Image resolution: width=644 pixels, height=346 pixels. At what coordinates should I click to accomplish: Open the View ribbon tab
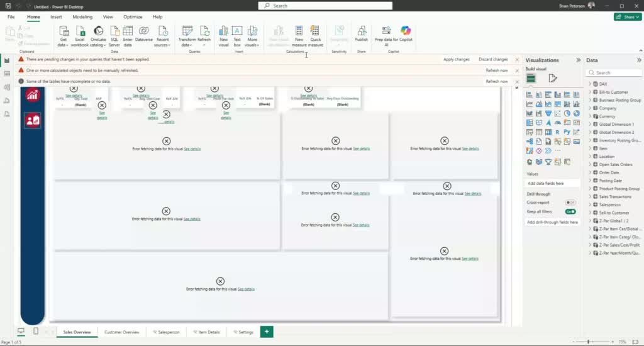click(108, 17)
